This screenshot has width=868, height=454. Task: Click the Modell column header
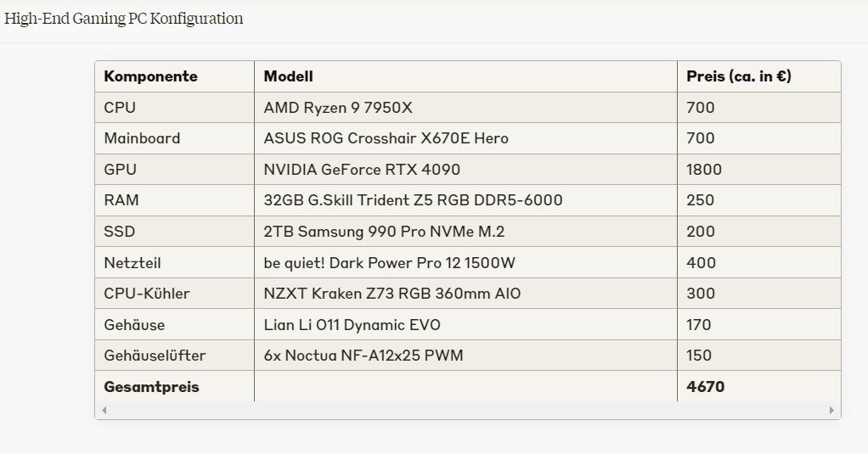(465, 76)
